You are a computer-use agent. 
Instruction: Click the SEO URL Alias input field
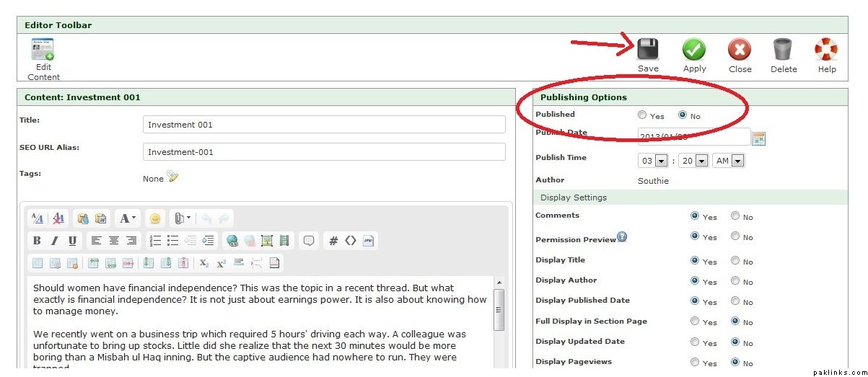click(x=324, y=152)
